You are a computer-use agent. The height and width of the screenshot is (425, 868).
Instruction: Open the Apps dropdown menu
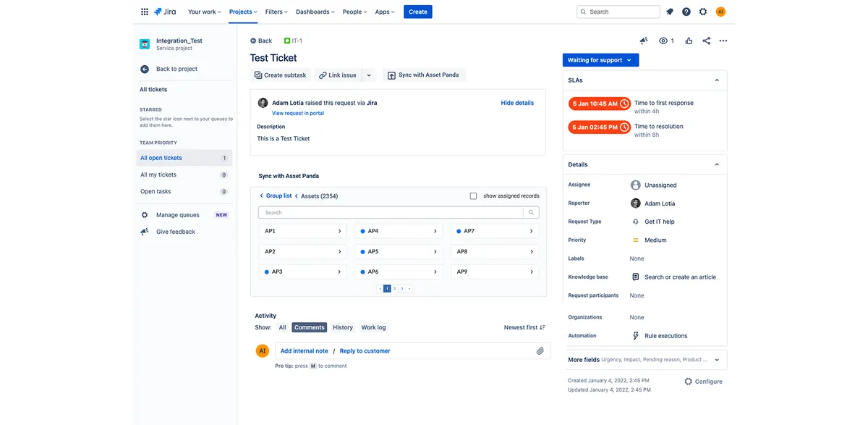pyautogui.click(x=385, y=12)
